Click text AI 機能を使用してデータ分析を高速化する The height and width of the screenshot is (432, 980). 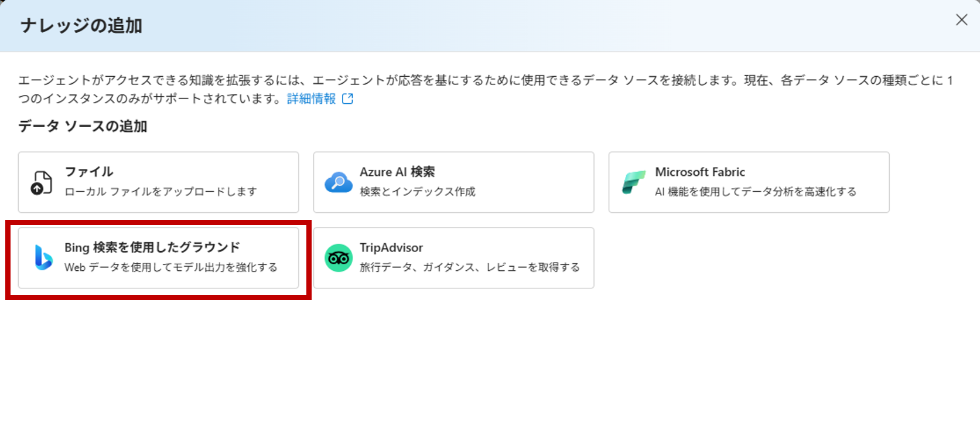(x=756, y=192)
